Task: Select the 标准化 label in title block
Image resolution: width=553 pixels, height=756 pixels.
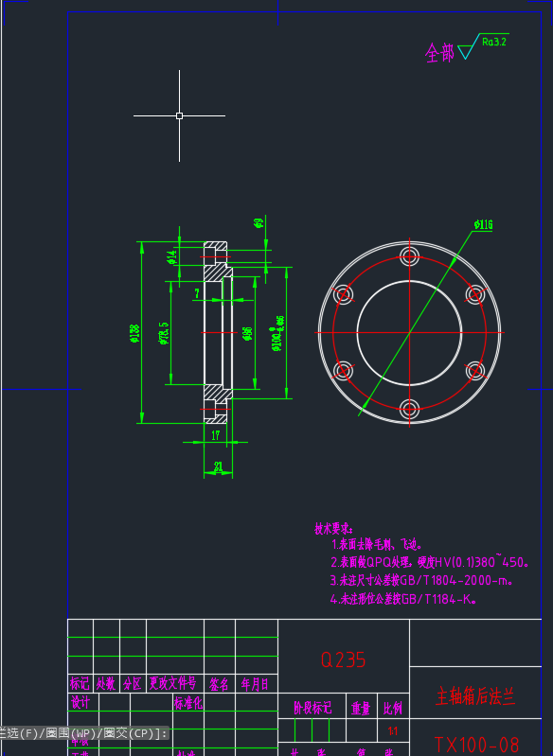Action: 188,703
